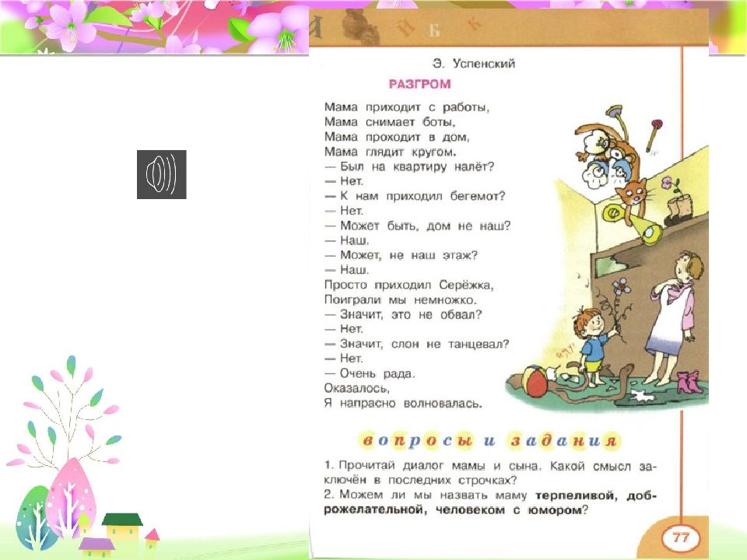Click the pink poem title 'РАЗГРОМ'
Image resolution: width=747 pixels, height=560 pixels.
point(419,84)
